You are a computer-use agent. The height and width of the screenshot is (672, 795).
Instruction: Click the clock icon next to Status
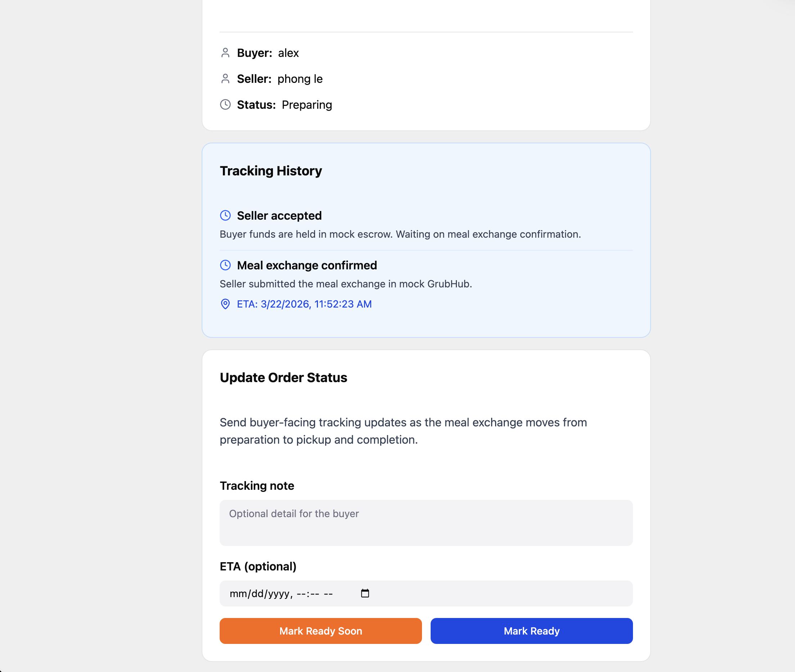(225, 105)
